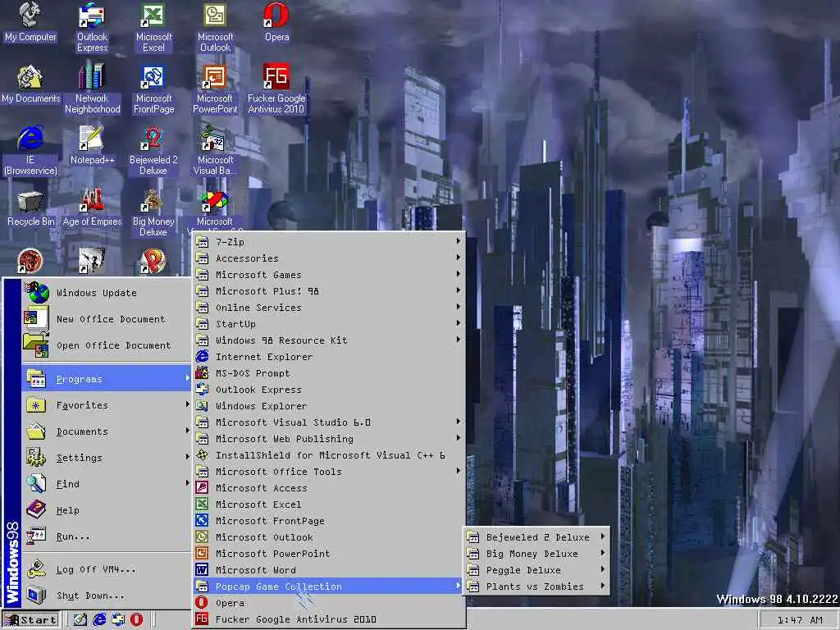Choose Windows Update in Start menu
The height and width of the screenshot is (630, 840).
(107, 293)
